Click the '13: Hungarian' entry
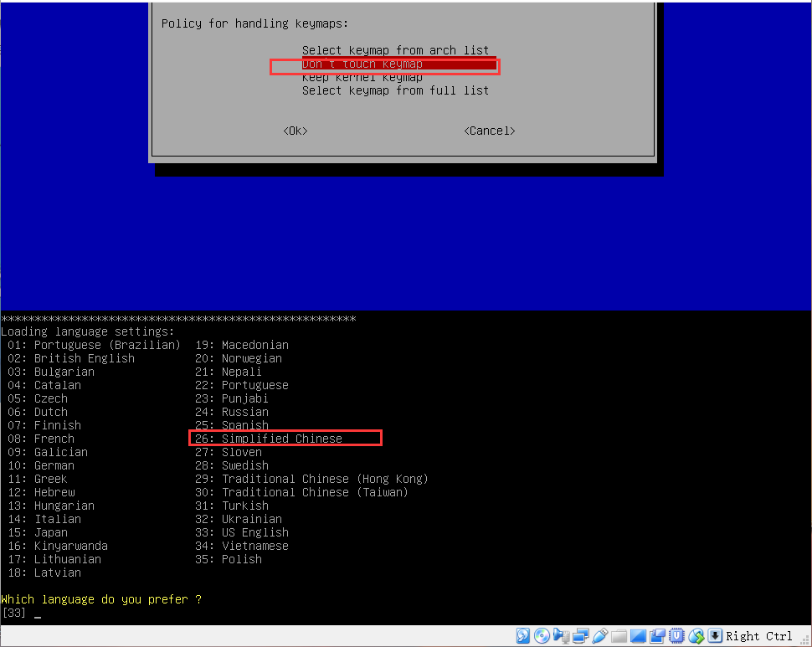The height and width of the screenshot is (647, 812). pyautogui.click(x=51, y=506)
